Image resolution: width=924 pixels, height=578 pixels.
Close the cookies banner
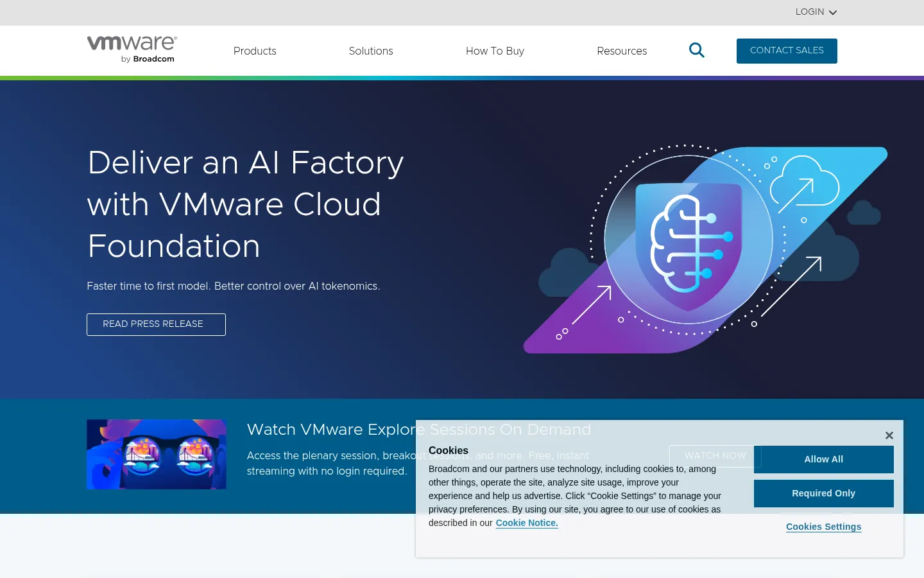point(889,435)
